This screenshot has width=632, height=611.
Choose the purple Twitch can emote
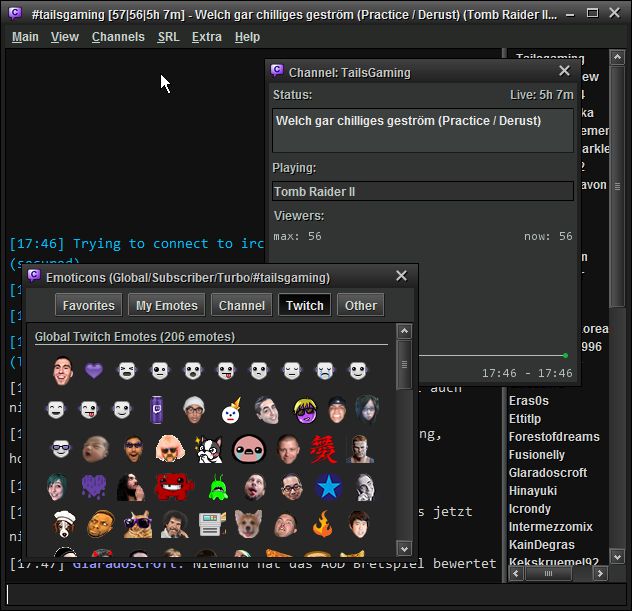click(x=156, y=409)
